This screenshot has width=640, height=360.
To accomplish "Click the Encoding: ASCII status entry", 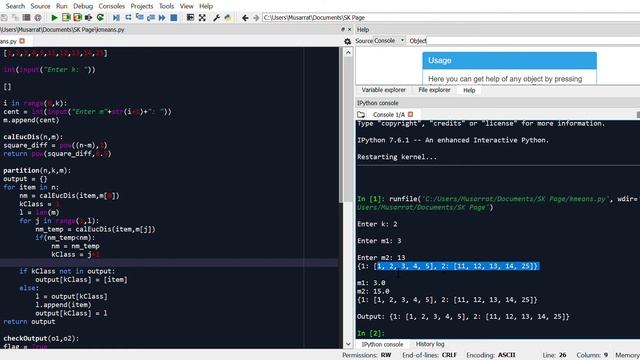I will pos(491,355).
